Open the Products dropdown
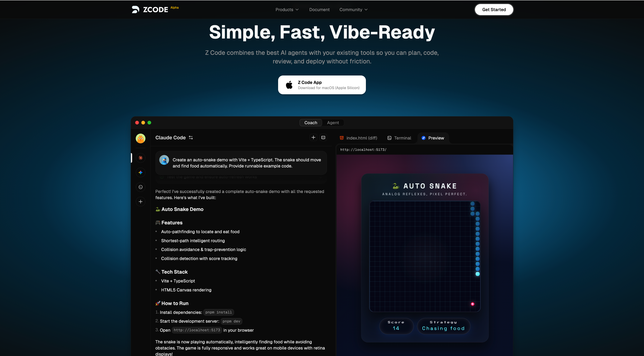Viewport: 644px width, 356px height. click(287, 10)
